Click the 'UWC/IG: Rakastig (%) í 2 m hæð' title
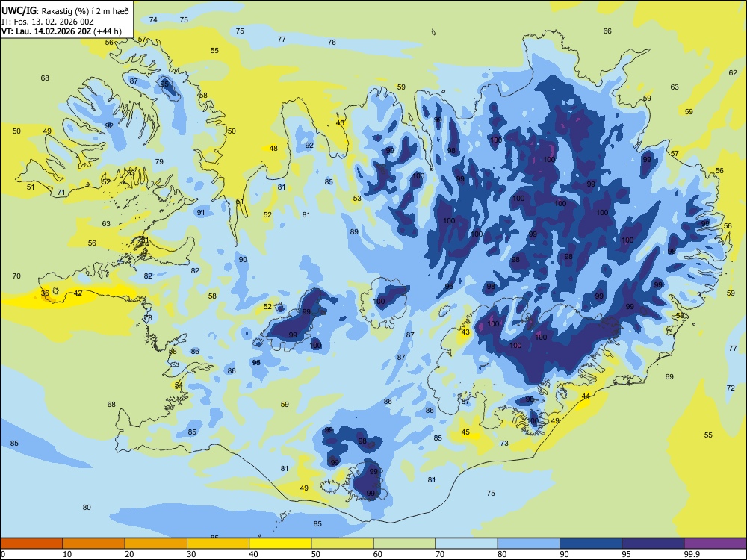Screen dimensions: 747x560 pyautogui.click(x=65, y=11)
